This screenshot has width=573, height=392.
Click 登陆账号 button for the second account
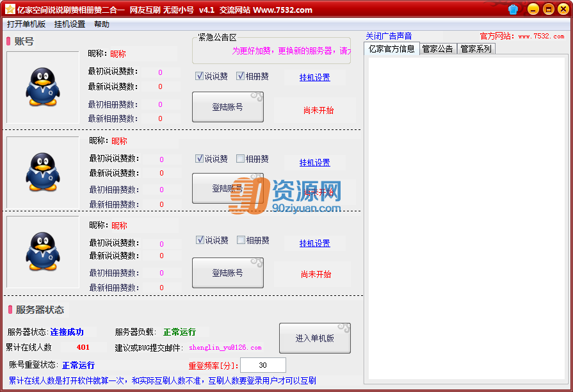228,188
